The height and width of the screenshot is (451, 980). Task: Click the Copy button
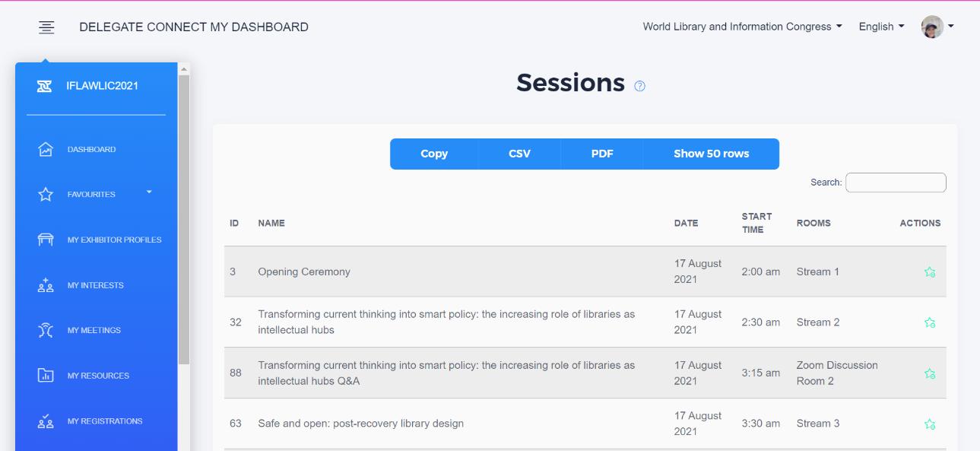(x=434, y=154)
